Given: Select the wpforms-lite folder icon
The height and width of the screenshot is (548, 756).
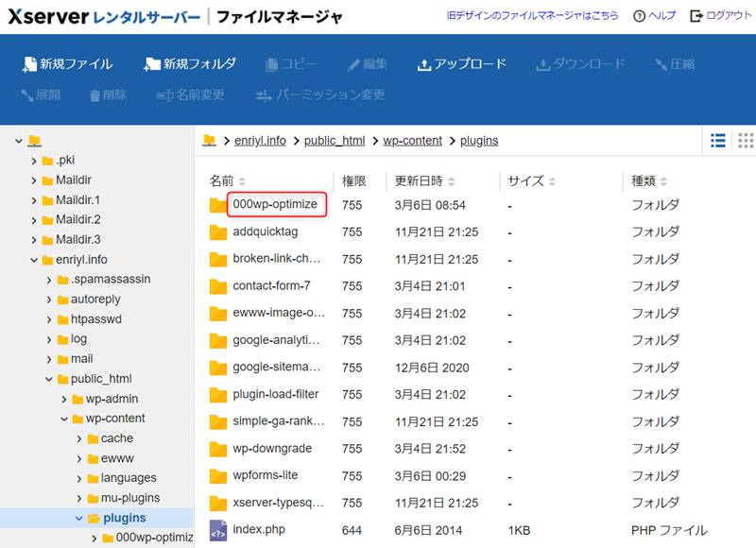Looking at the screenshot, I should point(218,475).
